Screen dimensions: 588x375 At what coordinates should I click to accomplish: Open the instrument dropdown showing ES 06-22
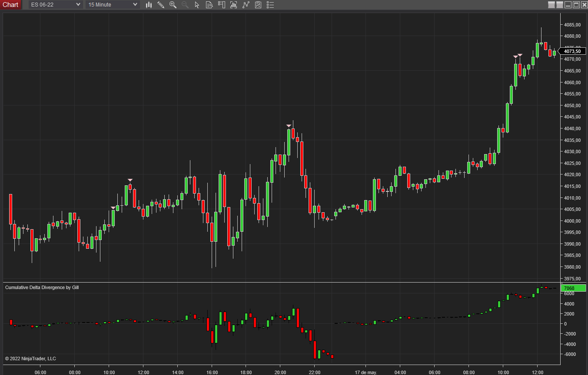(54, 5)
